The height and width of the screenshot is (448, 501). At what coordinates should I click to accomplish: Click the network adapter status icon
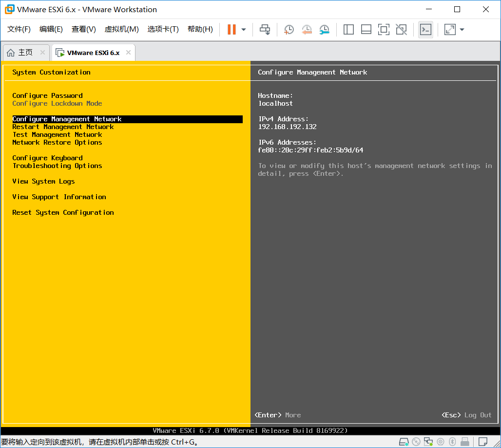(x=428, y=442)
